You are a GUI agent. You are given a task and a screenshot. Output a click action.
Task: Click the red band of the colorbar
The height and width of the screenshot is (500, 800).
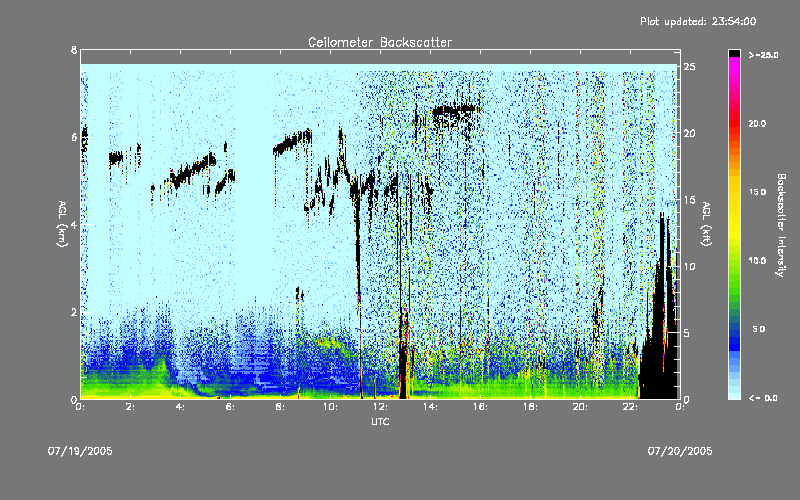[x=734, y=122]
